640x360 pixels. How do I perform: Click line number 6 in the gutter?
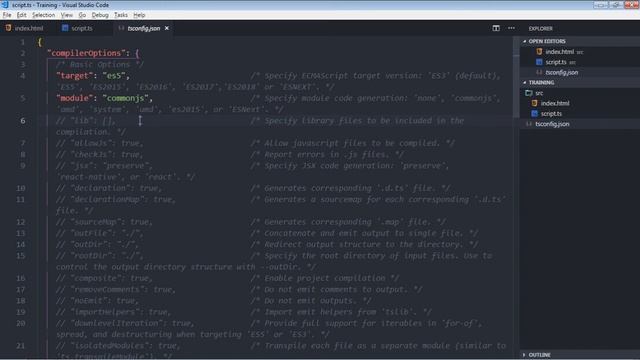click(x=23, y=121)
